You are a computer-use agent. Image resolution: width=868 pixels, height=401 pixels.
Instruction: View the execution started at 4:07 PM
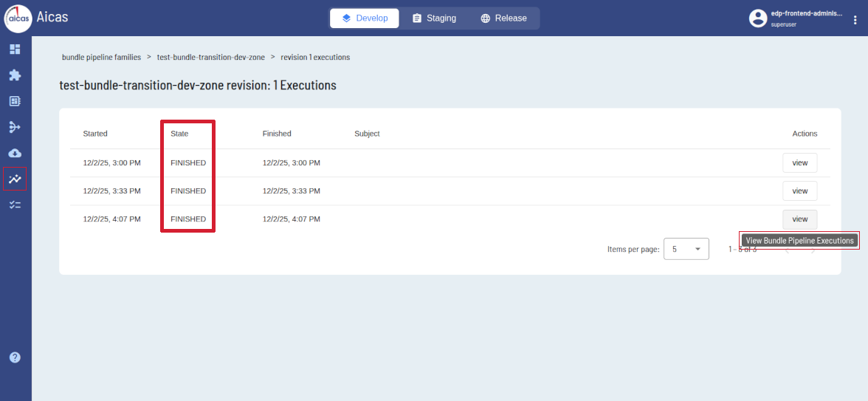click(799, 219)
